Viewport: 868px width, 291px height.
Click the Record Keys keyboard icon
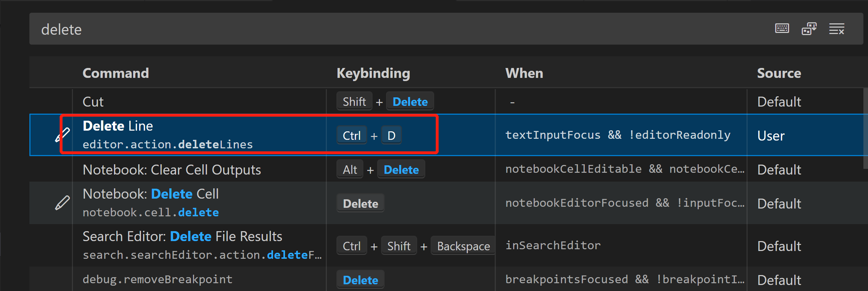tap(782, 29)
